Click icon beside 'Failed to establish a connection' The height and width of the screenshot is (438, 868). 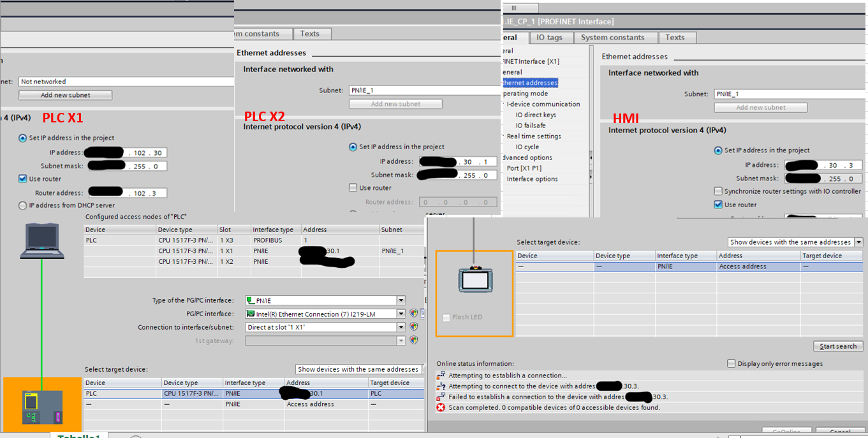(x=441, y=397)
